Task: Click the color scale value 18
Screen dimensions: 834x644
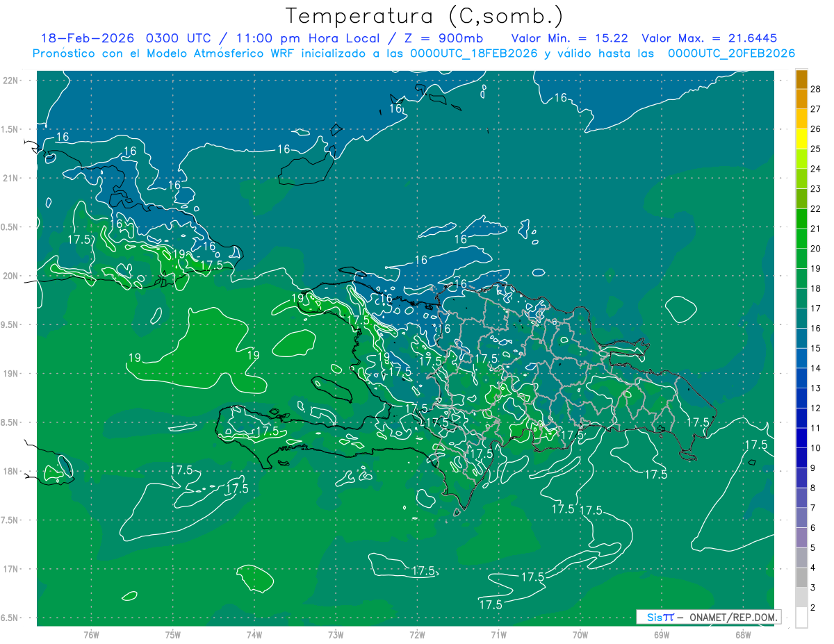Action: pyautogui.click(x=816, y=288)
